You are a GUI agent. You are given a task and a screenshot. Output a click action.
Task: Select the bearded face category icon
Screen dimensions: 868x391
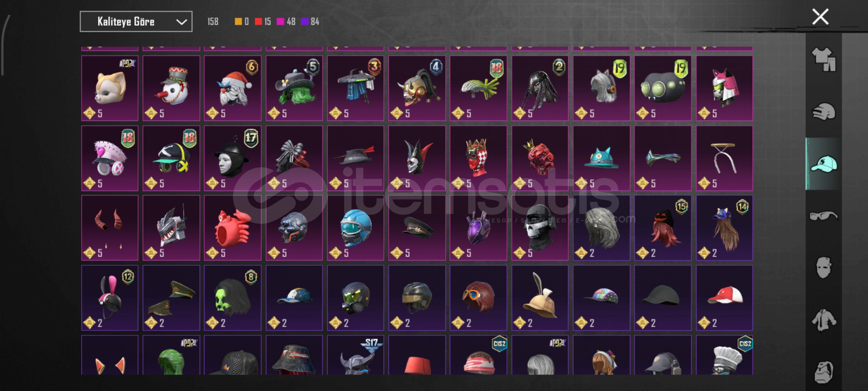(x=824, y=372)
